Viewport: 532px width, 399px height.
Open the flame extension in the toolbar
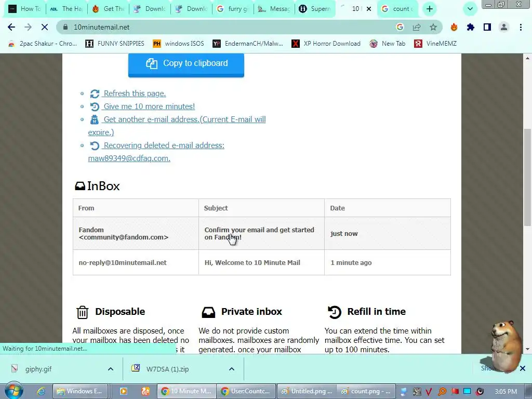click(x=454, y=27)
